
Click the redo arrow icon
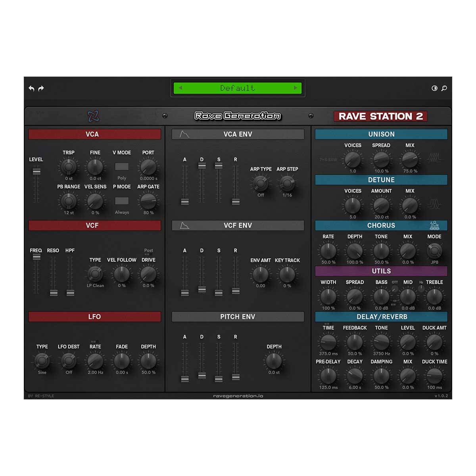point(41,88)
